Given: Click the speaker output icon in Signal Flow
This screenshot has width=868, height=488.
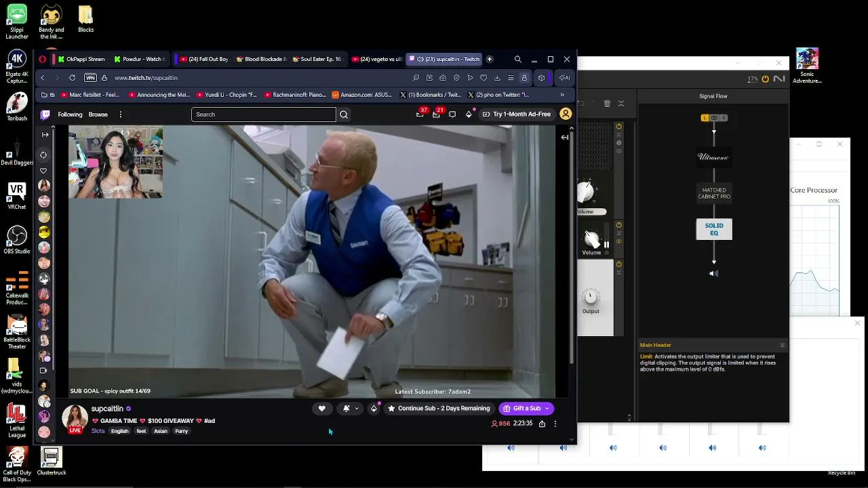Looking at the screenshot, I should point(713,273).
